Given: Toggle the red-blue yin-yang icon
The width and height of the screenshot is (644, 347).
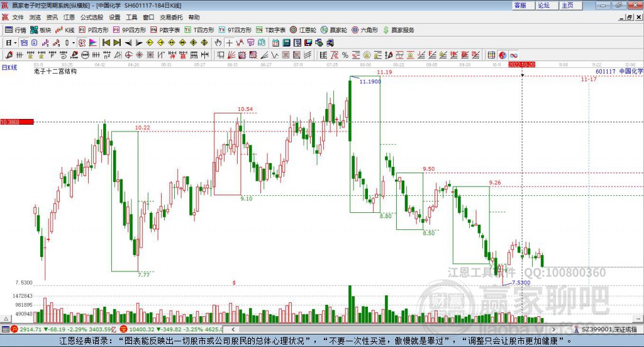Looking at the screenshot, I should tap(502, 55).
